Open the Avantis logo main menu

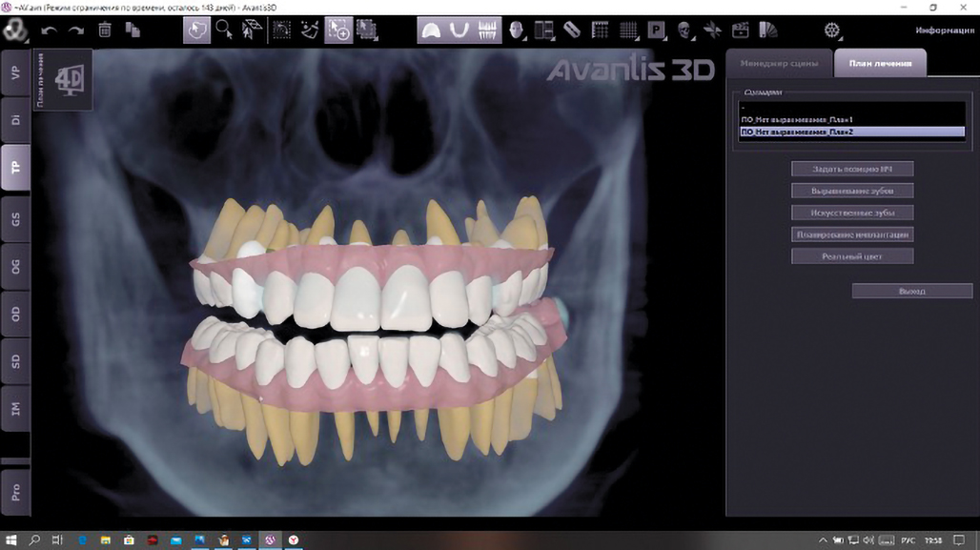click(14, 29)
